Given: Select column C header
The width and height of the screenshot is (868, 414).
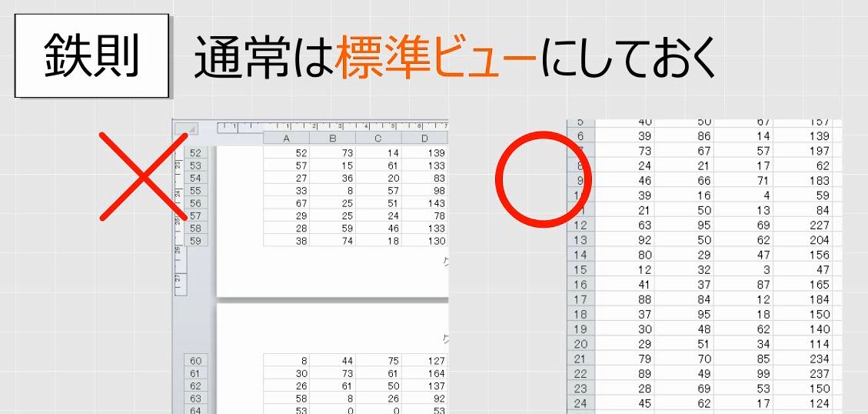Looking at the screenshot, I should 378,138.
